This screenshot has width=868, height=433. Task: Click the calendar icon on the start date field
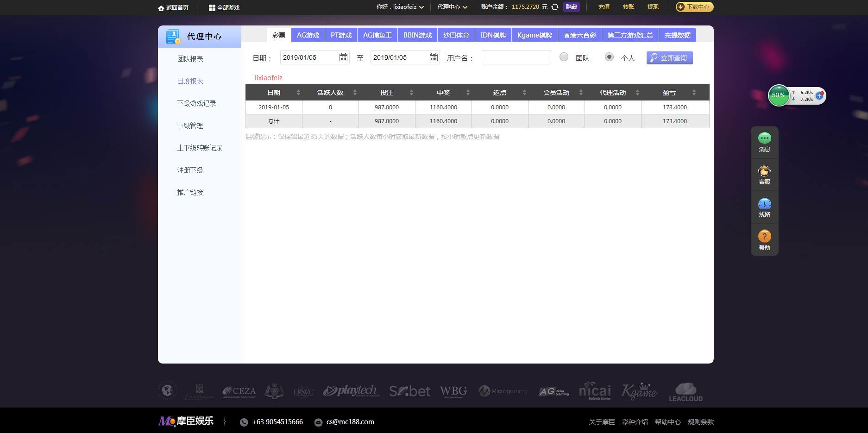coord(343,57)
